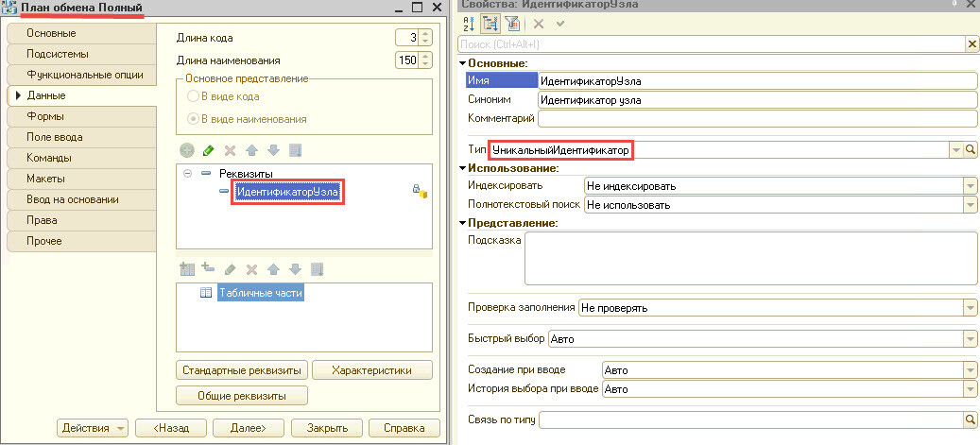The image size is (980, 445).
Task: Open the Формы tab
Action: [81, 116]
